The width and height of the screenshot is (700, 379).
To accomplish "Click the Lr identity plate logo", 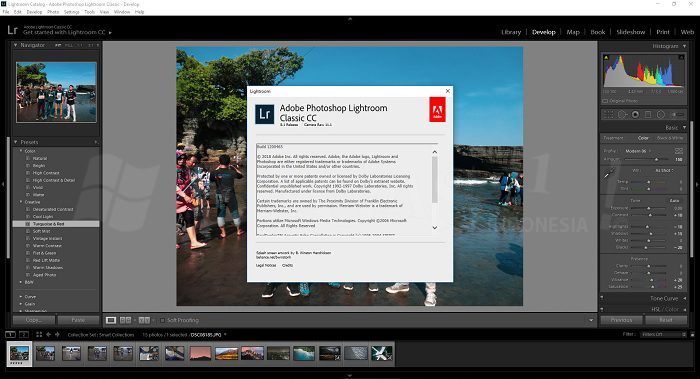I will tap(12, 30).
